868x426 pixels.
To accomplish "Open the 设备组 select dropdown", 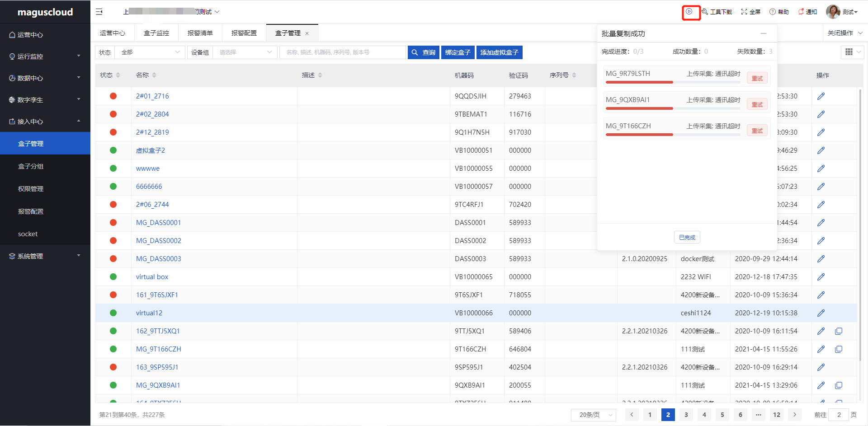I will click(x=245, y=52).
